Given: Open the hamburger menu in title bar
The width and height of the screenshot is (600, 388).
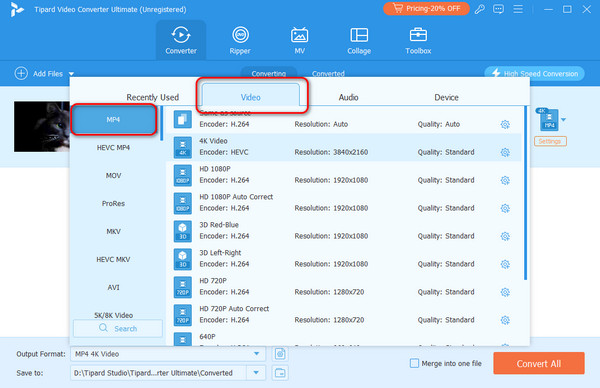Looking at the screenshot, I should (518, 9).
